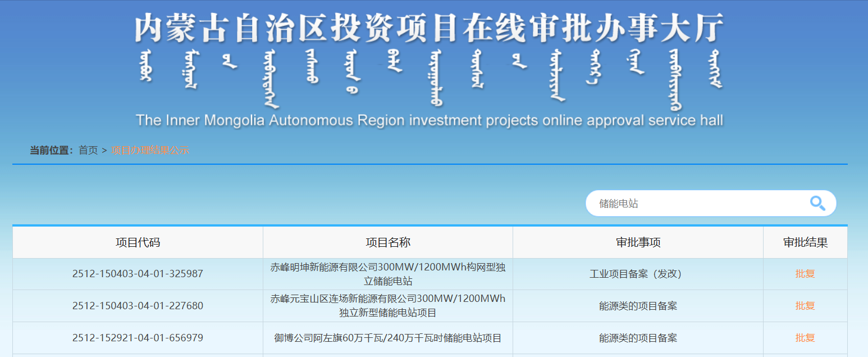This screenshot has width=868, height=357.
Task: Open 批复 result for 赤峰元宝山区连场新能源 project
Action: [805, 306]
